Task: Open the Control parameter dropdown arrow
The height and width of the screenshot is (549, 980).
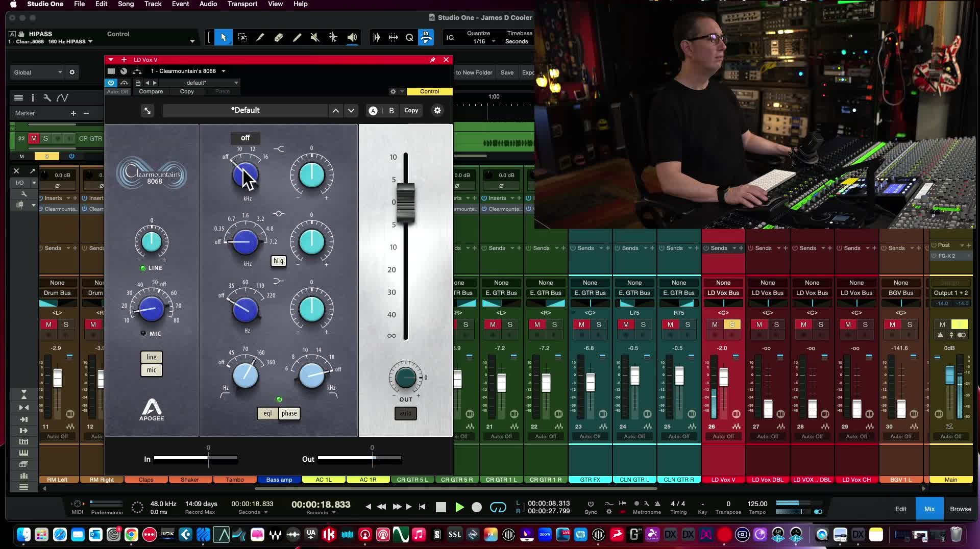Action: tap(192, 41)
